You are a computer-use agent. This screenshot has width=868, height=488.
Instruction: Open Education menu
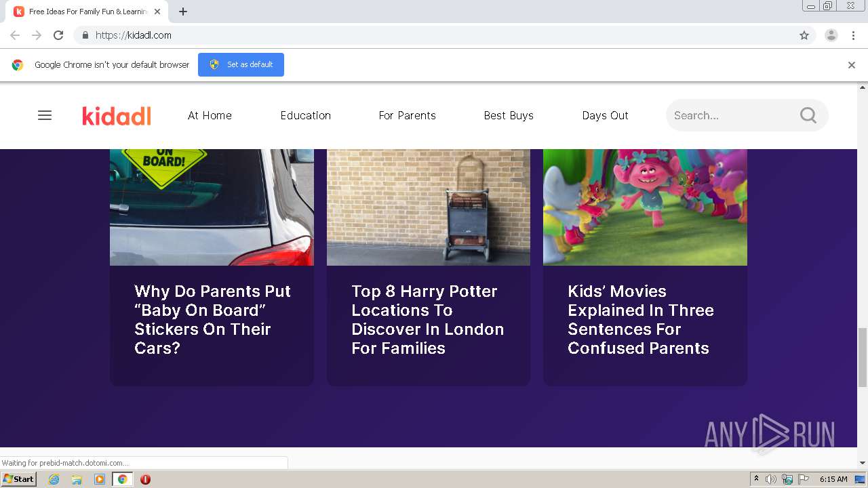coord(306,115)
